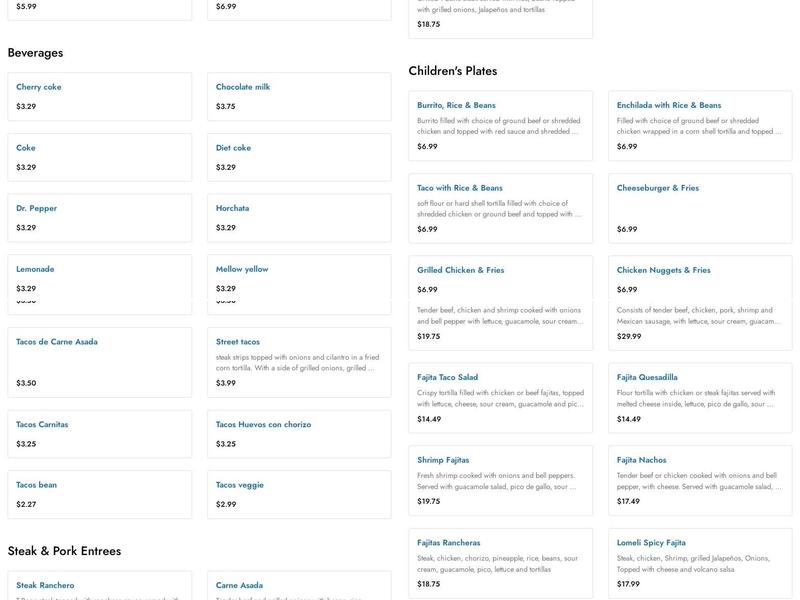Open the Horchata beverage item

tap(298, 217)
